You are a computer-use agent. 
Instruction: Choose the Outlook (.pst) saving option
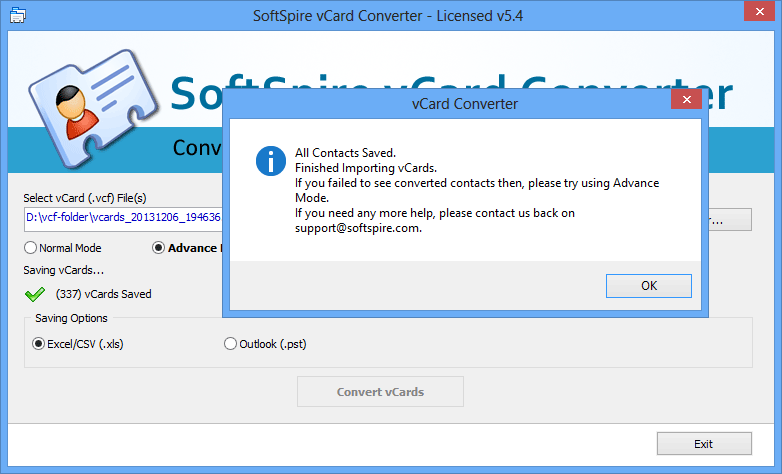point(231,344)
